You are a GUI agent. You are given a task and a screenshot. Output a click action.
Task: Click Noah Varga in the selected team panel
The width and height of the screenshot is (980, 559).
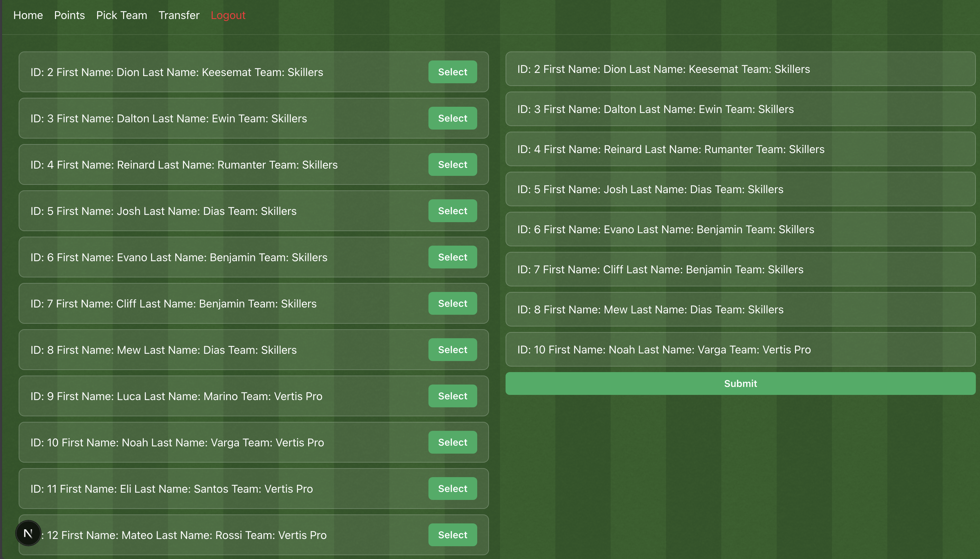click(x=740, y=349)
